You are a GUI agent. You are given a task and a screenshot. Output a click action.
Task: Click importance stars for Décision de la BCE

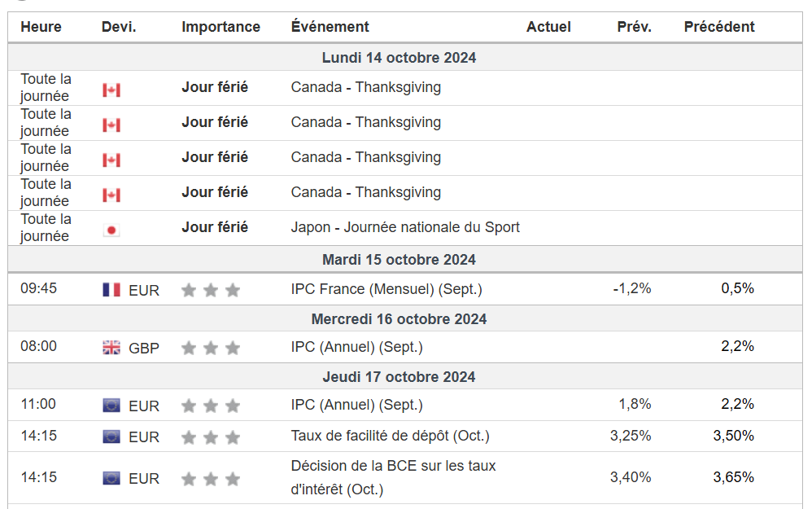tap(211, 478)
